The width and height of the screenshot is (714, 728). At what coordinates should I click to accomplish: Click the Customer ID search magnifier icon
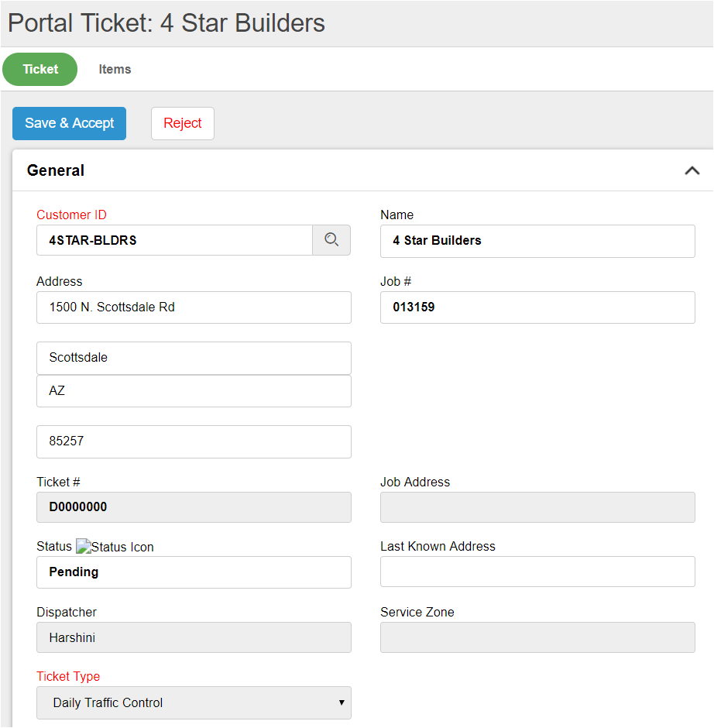[331, 240]
